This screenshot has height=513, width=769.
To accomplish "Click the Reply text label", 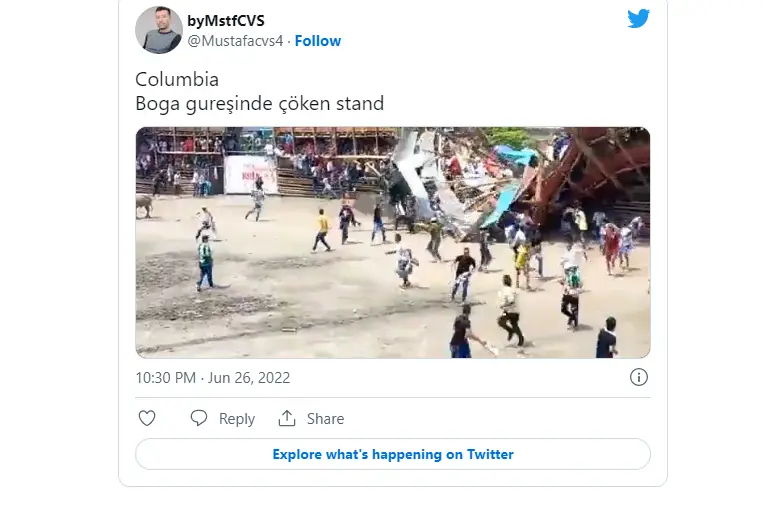I will click(x=237, y=419).
